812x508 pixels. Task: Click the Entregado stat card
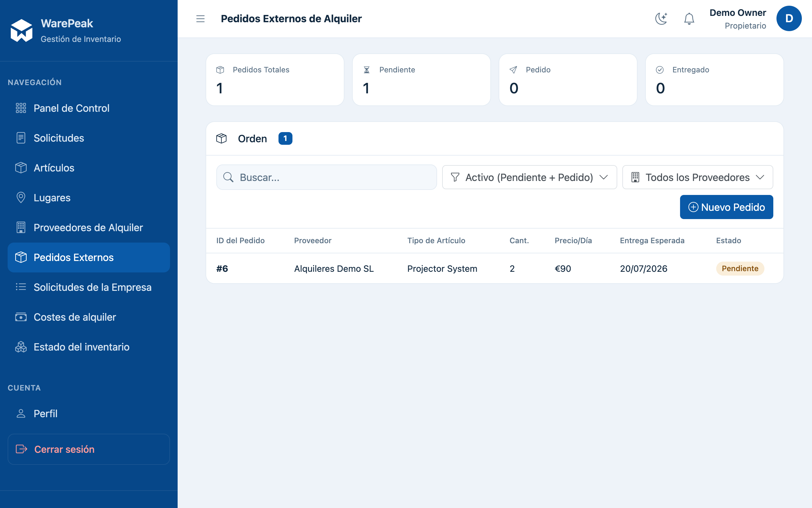click(x=714, y=80)
